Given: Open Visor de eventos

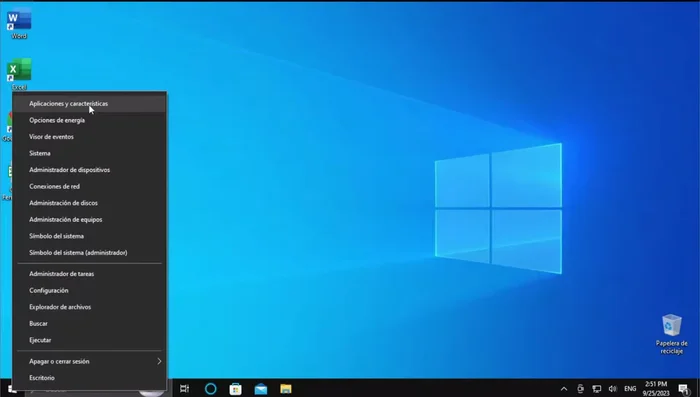Looking at the screenshot, I should pyautogui.click(x=89, y=137).
